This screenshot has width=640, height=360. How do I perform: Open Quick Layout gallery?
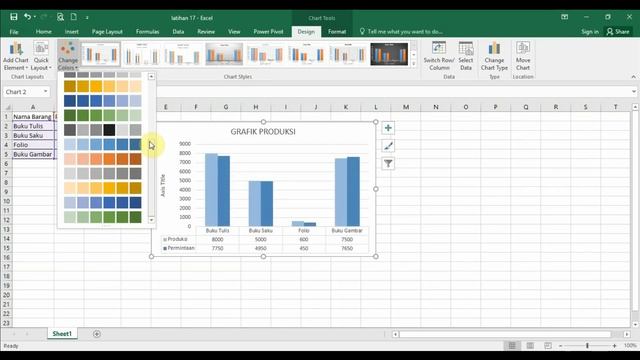pos(41,56)
